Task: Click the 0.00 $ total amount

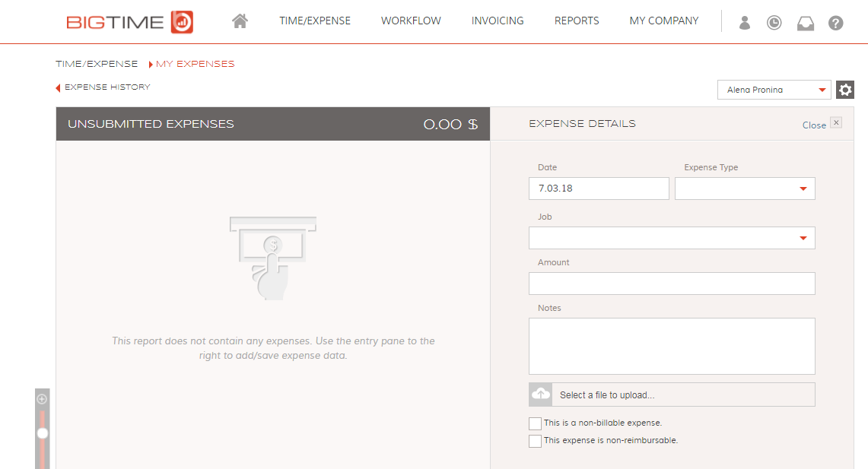Action: pyautogui.click(x=450, y=125)
